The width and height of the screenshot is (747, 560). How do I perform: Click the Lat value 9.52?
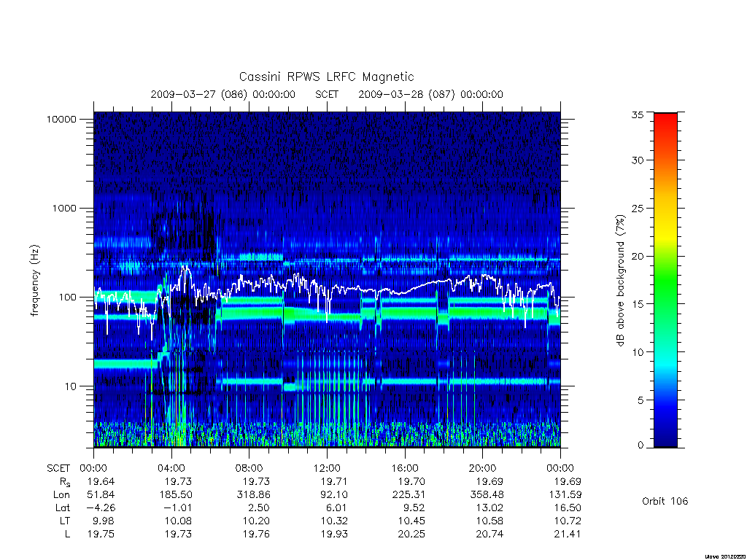[x=414, y=507]
